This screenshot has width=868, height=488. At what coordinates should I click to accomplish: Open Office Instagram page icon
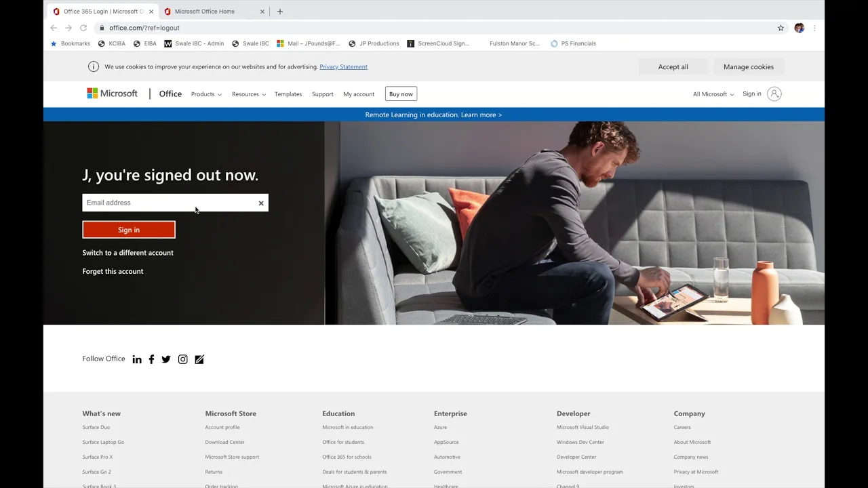[182, 359]
